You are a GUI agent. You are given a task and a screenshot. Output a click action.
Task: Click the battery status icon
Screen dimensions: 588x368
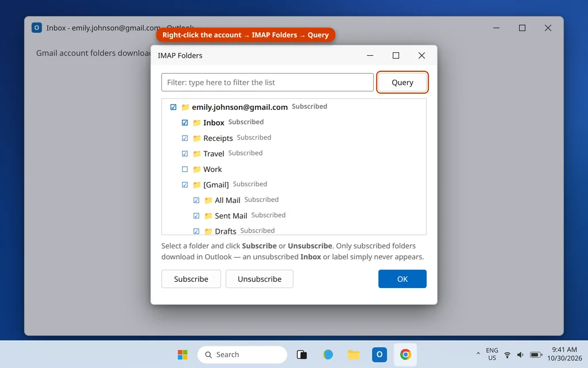pyautogui.click(x=536, y=355)
